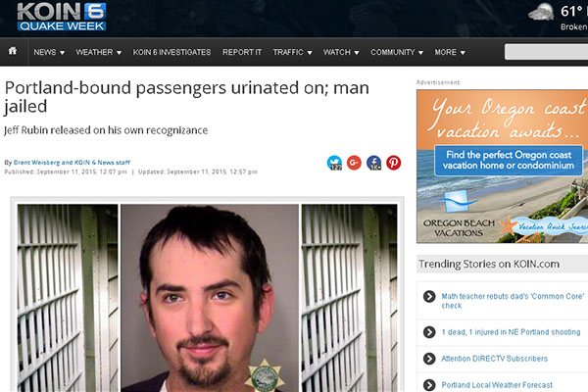
Task: Pin the article with Pinterest icon
Action: pos(393,163)
